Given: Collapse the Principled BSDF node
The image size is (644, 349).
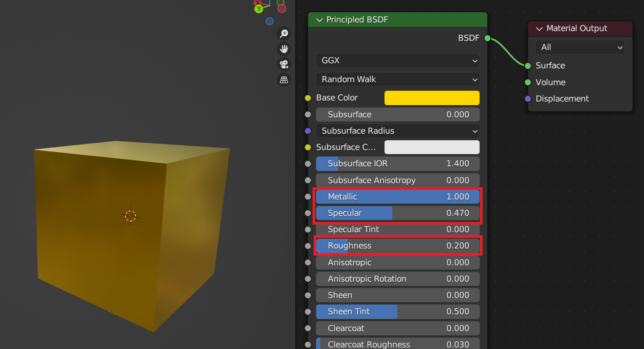Looking at the screenshot, I should [320, 20].
